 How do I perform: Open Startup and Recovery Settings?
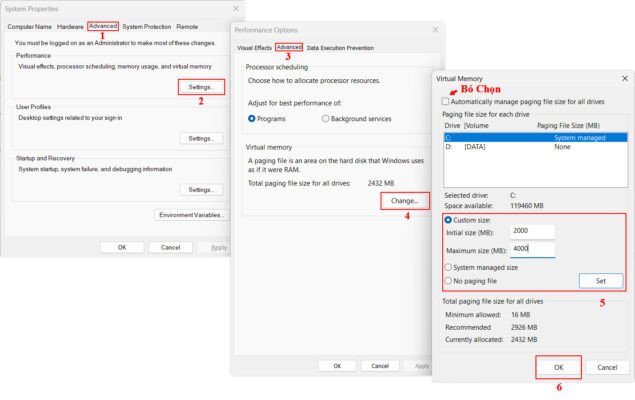coord(202,189)
